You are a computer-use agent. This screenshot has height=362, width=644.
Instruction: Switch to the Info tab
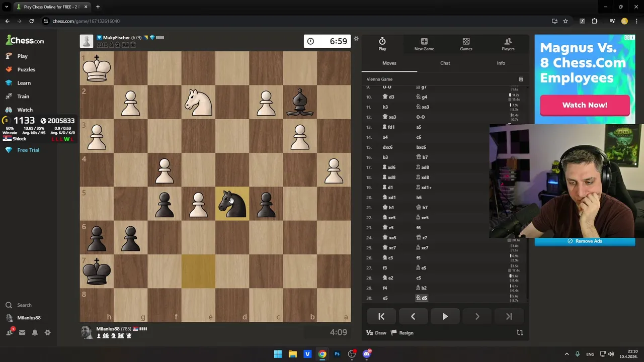[x=501, y=63]
